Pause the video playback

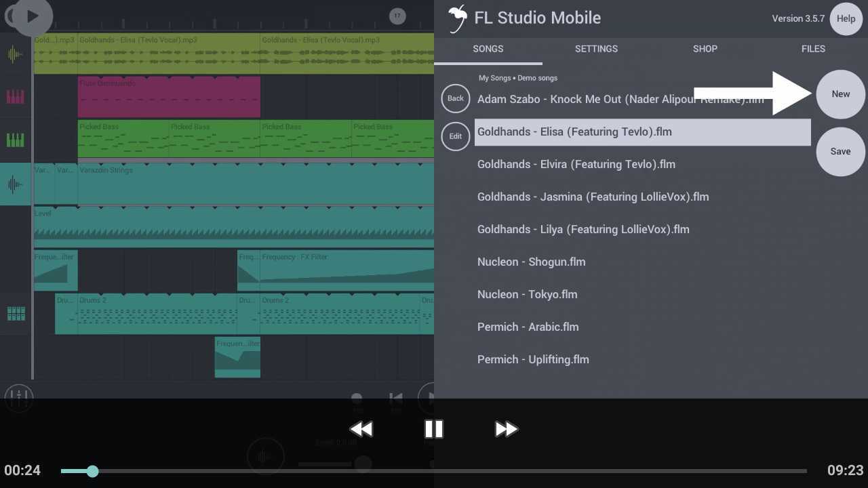pyautogui.click(x=433, y=429)
